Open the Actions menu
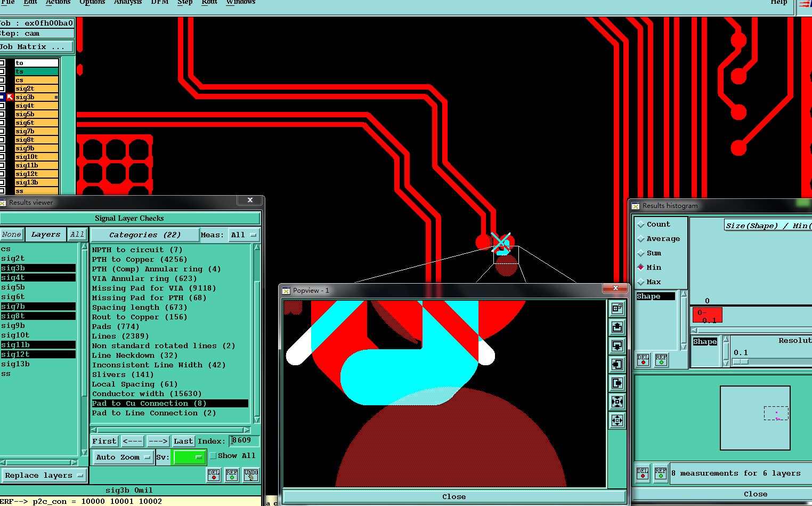Viewport: 812px width, 506px height. (58, 2)
